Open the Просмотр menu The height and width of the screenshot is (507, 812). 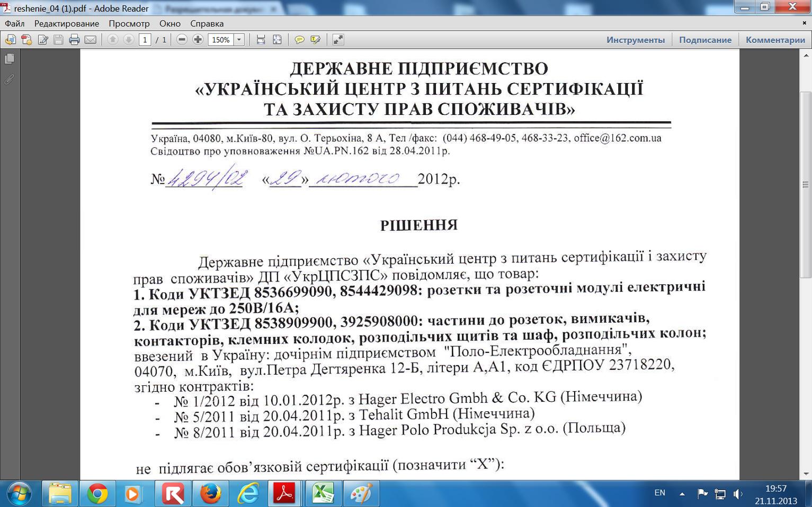129,23
